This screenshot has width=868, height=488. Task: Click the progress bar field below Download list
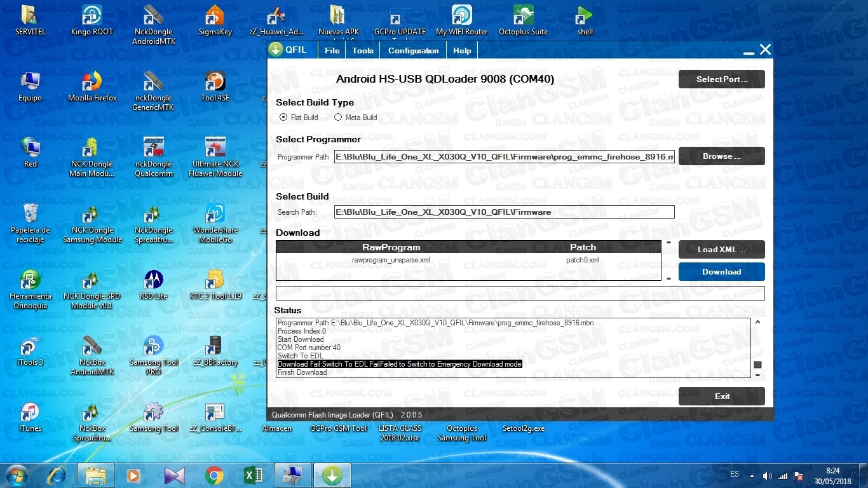pyautogui.click(x=520, y=294)
